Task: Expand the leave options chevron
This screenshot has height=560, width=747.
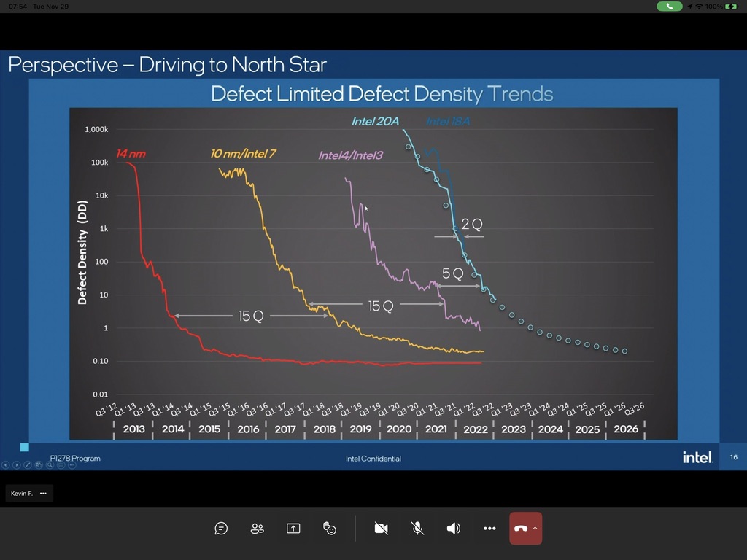Action: (535, 528)
